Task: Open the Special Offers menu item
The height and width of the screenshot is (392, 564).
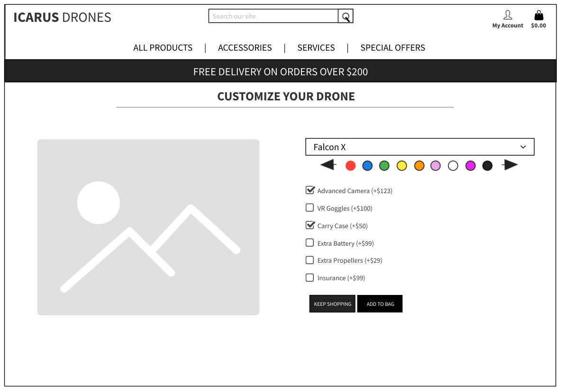Action: (x=392, y=48)
